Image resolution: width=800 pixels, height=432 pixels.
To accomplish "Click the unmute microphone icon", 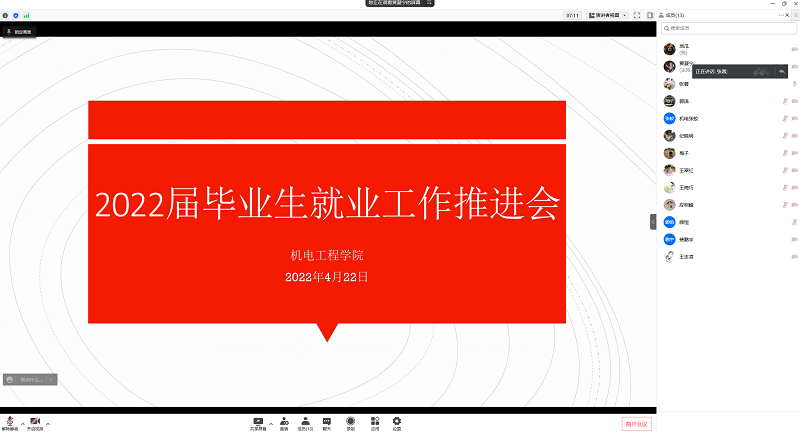I will click(10, 422).
